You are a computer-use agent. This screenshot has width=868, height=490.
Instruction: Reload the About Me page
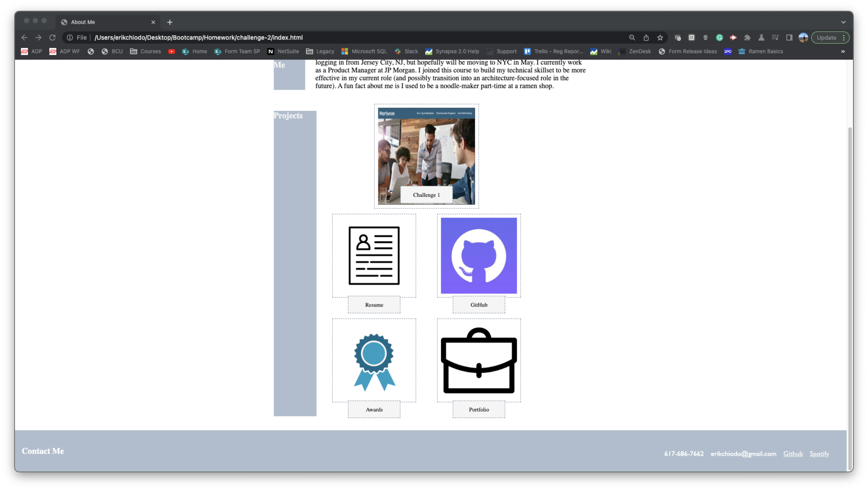52,38
